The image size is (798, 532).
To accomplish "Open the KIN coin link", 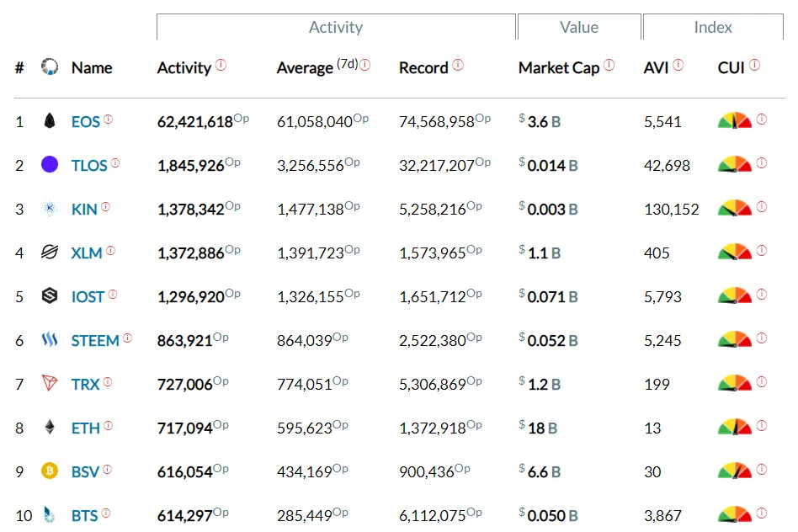I will [x=84, y=210].
